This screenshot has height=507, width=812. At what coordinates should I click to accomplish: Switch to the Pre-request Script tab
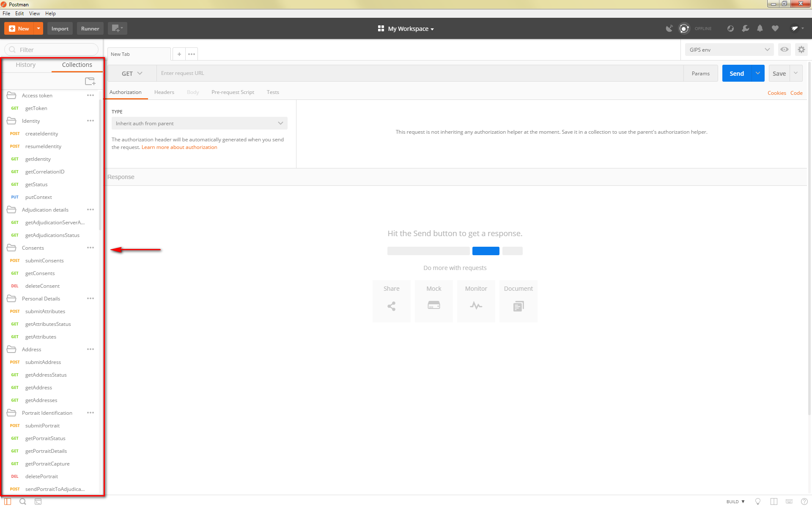point(233,92)
